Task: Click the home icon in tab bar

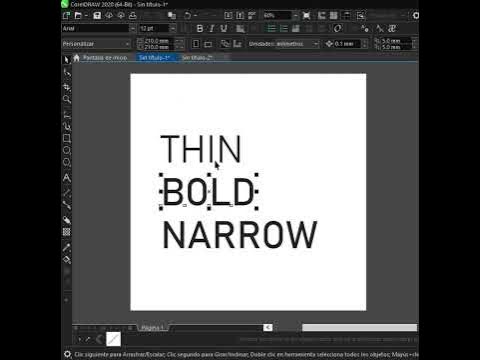Action: [x=77, y=58]
